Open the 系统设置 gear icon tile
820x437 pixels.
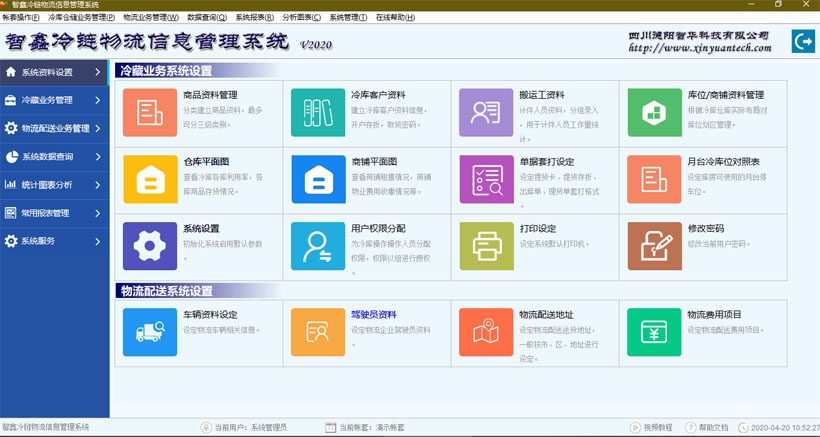[x=150, y=245]
